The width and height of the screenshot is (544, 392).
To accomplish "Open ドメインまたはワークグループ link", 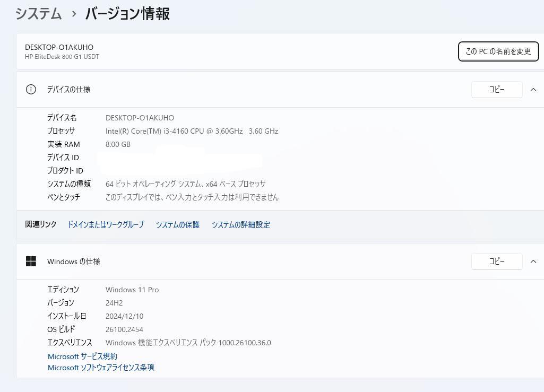I will [x=106, y=224].
